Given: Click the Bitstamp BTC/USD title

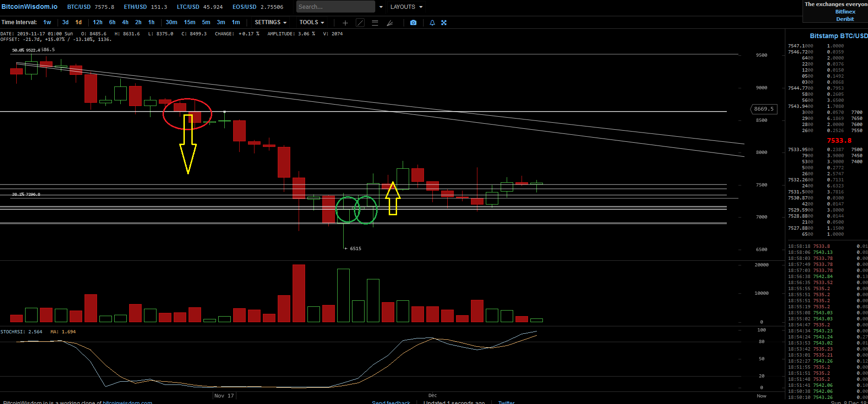Looking at the screenshot, I should pos(838,36).
